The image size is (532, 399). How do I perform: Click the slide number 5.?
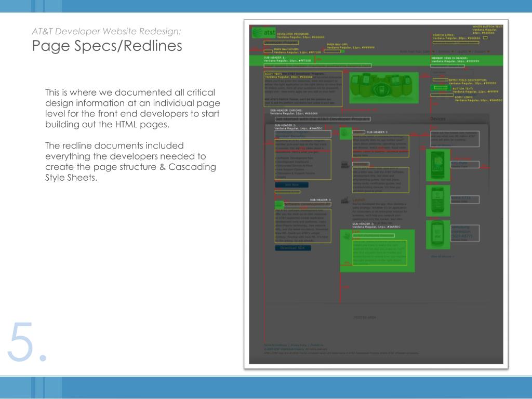pyautogui.click(x=26, y=342)
